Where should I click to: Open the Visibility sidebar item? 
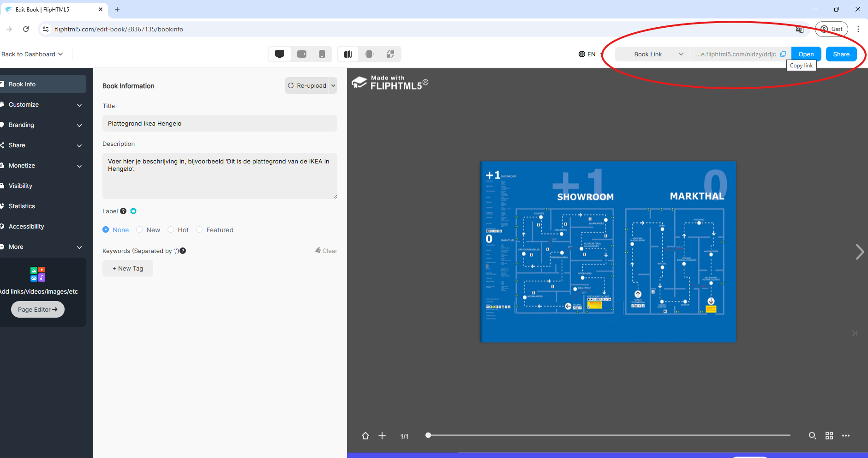[x=20, y=186]
